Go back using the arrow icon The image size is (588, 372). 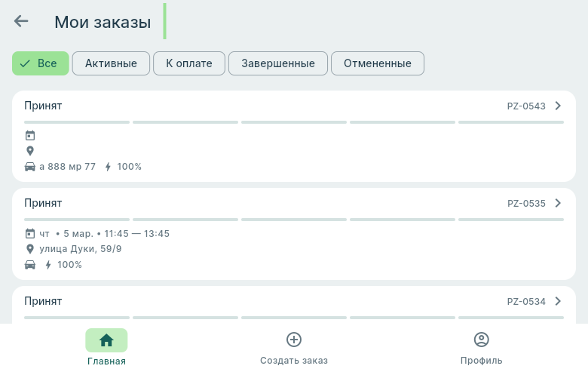(21, 21)
